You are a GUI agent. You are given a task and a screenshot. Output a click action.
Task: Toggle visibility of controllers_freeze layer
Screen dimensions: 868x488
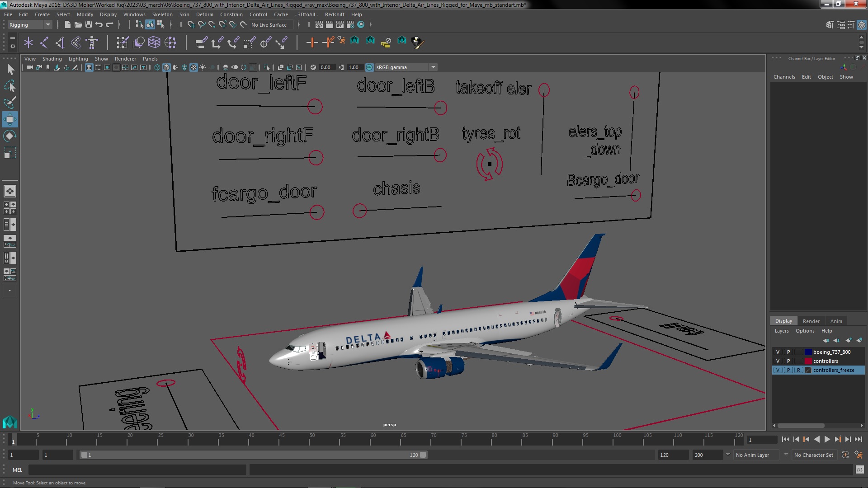[x=778, y=370]
